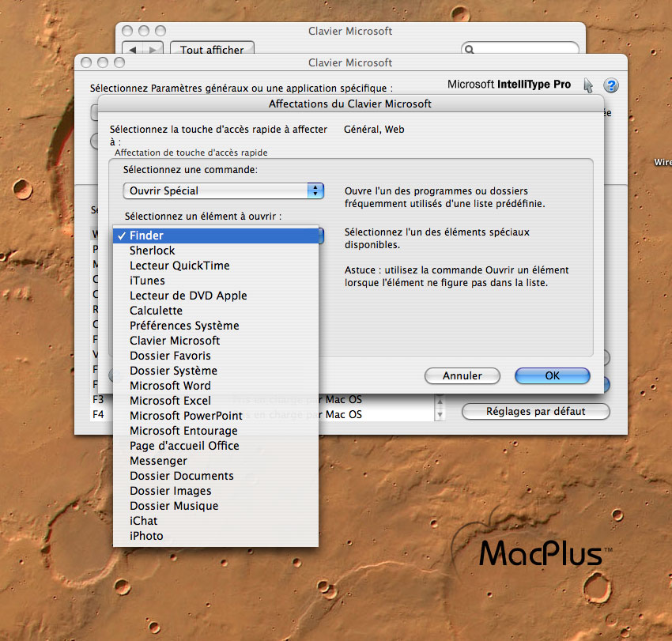The width and height of the screenshot is (672, 641).
Task: Confirm with the OK button
Action: [552, 375]
